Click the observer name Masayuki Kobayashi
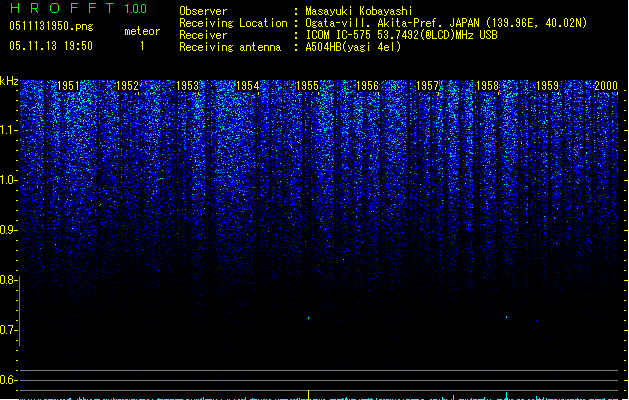Viewport: 629px width, 400px height. pos(359,11)
